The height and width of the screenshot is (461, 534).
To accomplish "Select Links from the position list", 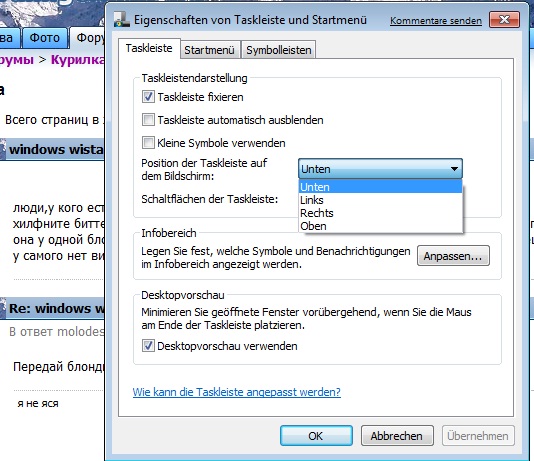I will [x=380, y=200].
